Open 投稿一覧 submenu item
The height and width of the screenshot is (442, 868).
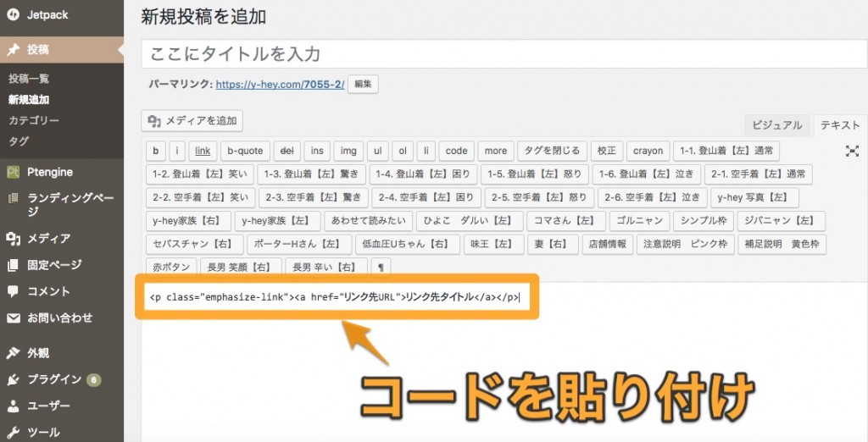click(29, 79)
